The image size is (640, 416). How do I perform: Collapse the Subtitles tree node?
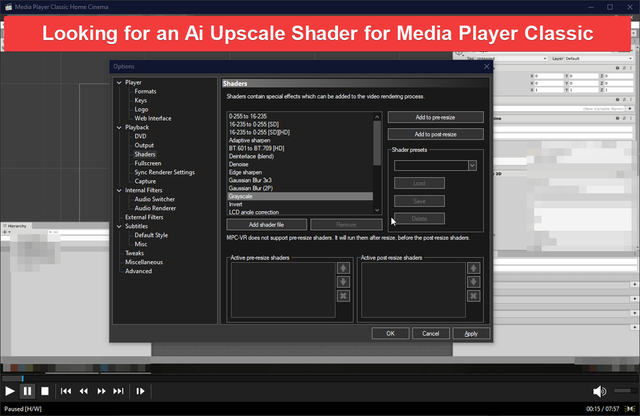click(119, 226)
